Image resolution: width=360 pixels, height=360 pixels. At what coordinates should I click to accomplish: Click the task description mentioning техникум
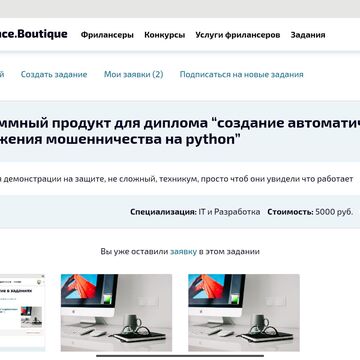pos(177,179)
